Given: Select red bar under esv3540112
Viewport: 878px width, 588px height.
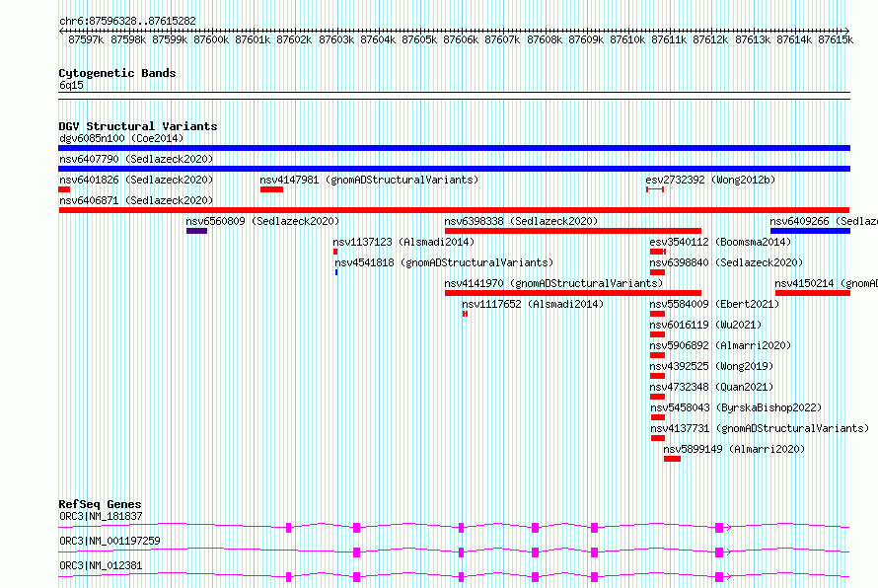Looking at the screenshot, I should click(658, 252).
